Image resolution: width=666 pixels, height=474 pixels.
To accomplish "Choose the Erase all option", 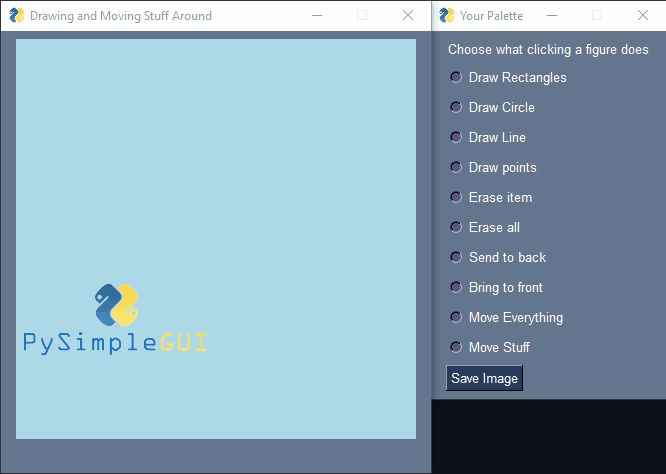I will 456,227.
